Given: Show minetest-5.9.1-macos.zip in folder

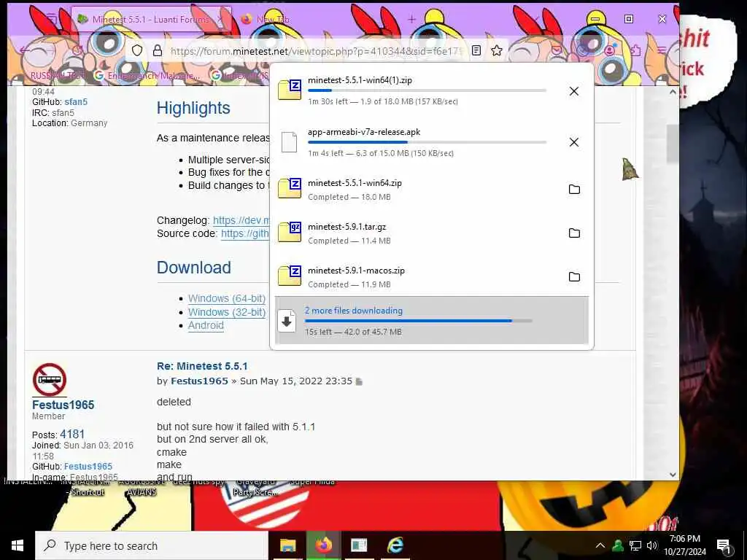Looking at the screenshot, I should coord(575,276).
